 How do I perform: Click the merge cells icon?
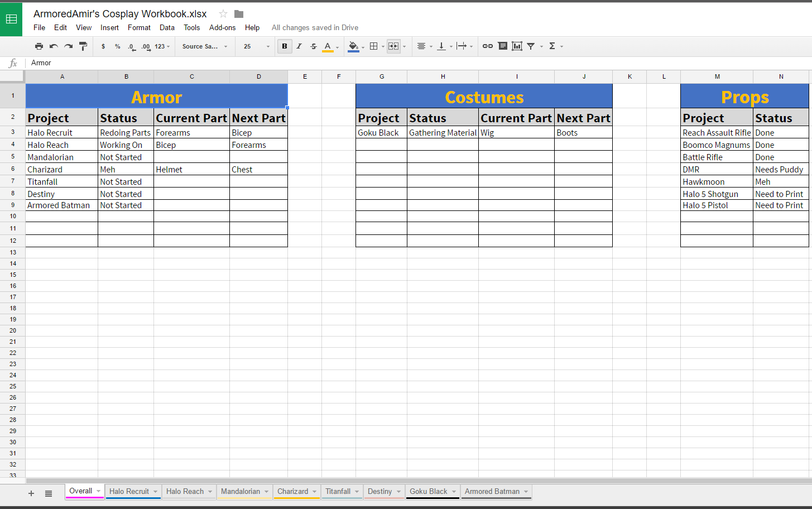pos(393,46)
